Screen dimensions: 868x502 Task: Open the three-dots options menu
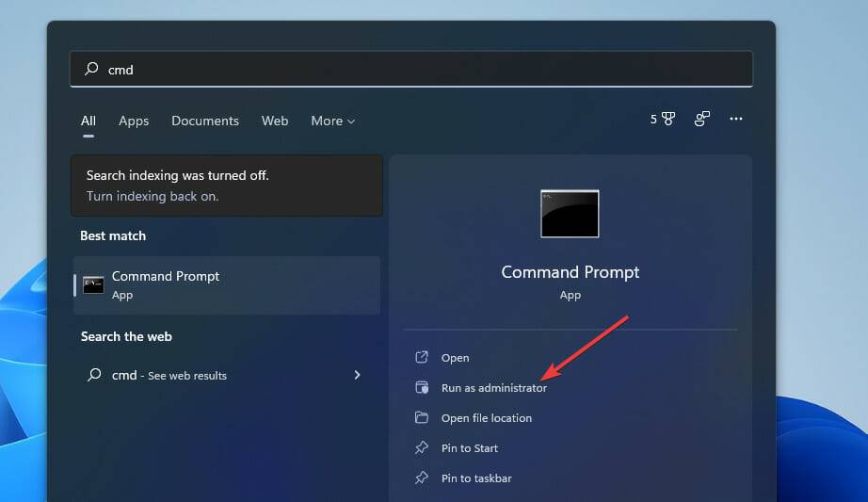(736, 120)
